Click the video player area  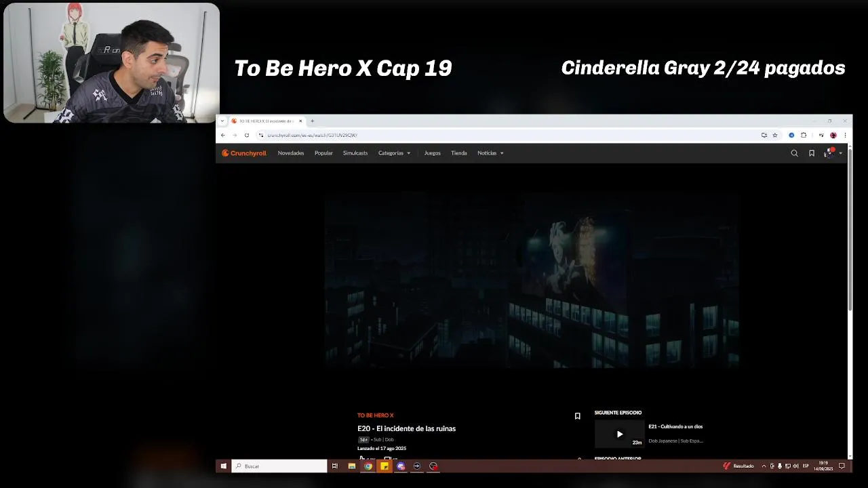[532, 279]
